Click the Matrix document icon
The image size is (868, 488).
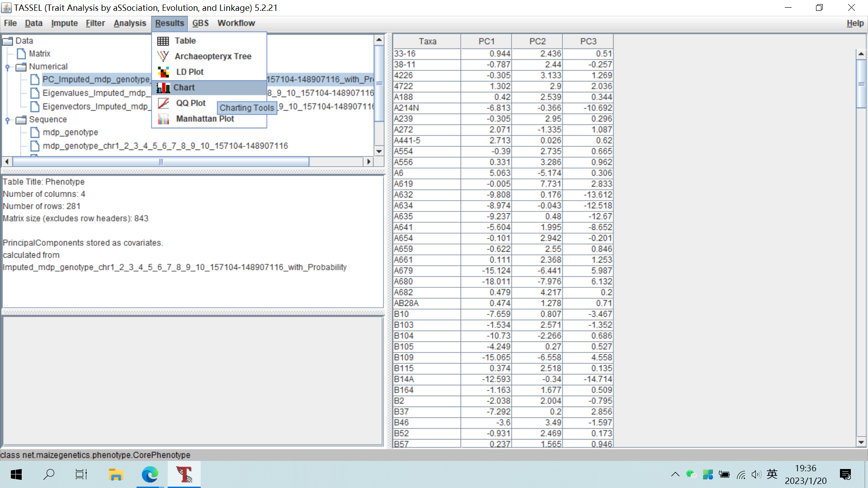(20, 53)
